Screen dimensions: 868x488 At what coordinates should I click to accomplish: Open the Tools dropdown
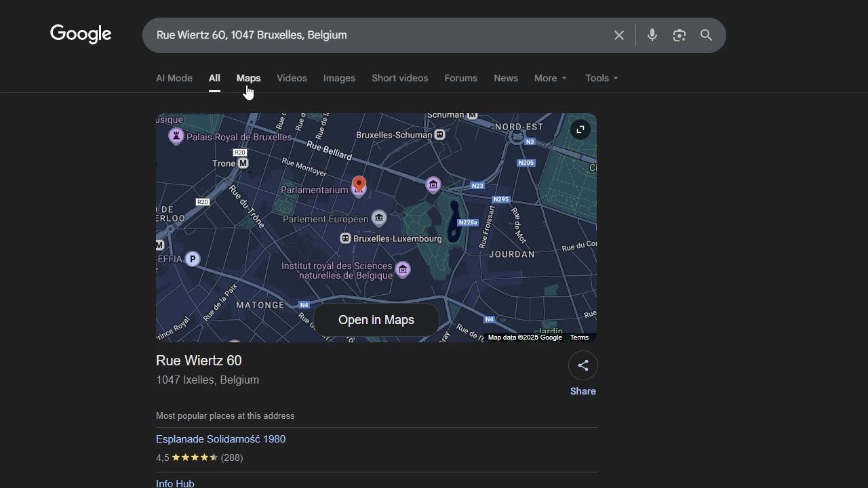601,78
